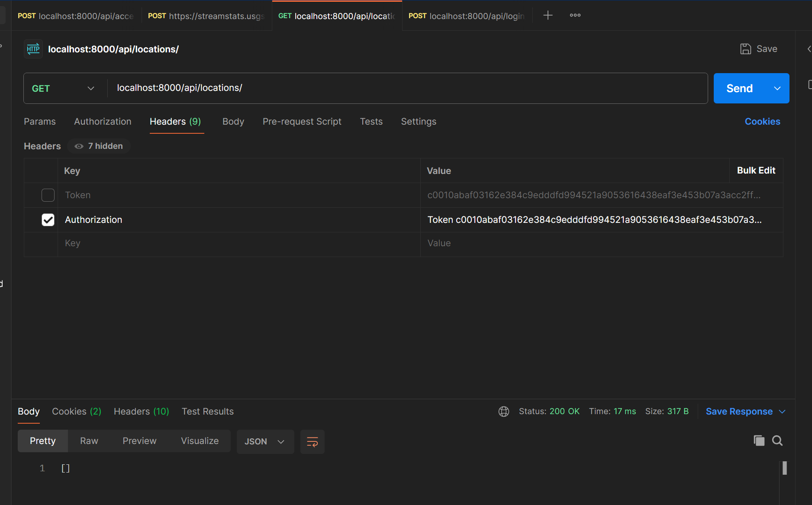Open tab options three-dots menu

click(575, 15)
